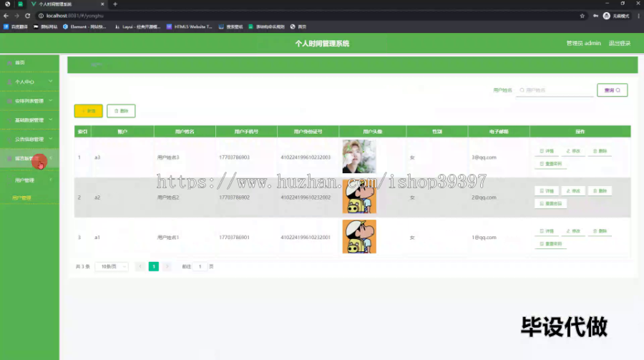Open the Layui bookmark
This screenshot has width=644, height=360.
tap(137, 26)
